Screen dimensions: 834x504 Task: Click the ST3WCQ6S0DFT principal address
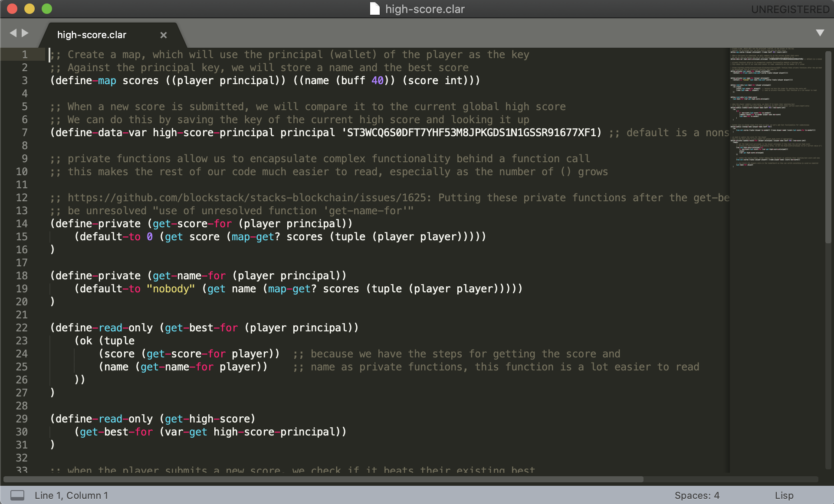471,133
